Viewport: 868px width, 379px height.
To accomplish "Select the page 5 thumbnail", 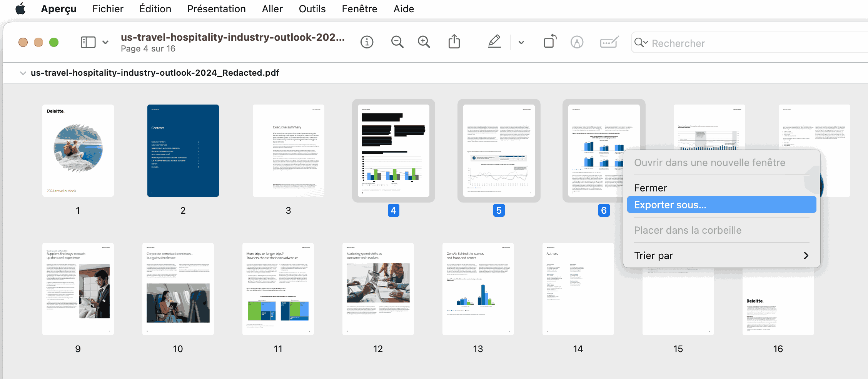I will [499, 151].
